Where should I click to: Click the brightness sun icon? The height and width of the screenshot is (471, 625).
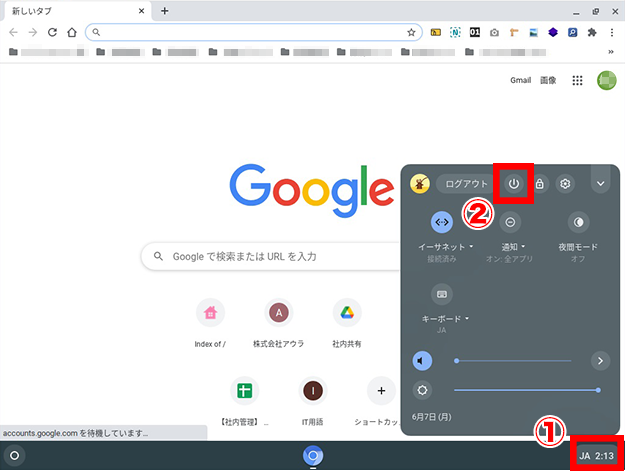coord(422,390)
